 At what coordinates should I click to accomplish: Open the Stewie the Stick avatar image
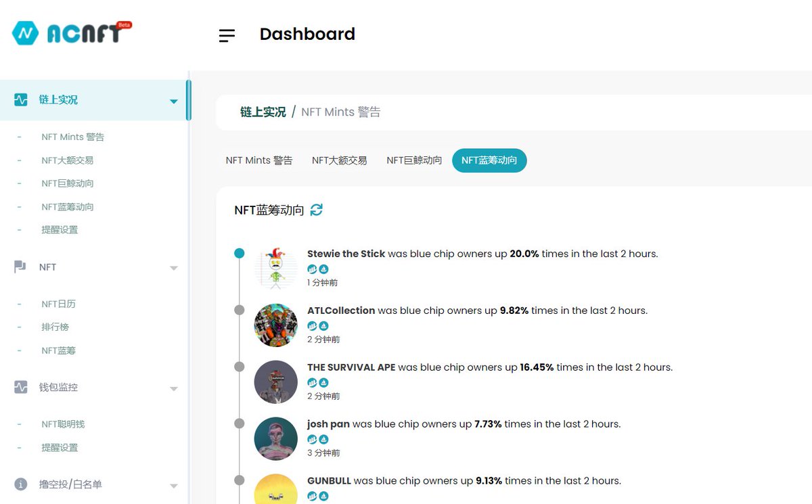(x=275, y=268)
